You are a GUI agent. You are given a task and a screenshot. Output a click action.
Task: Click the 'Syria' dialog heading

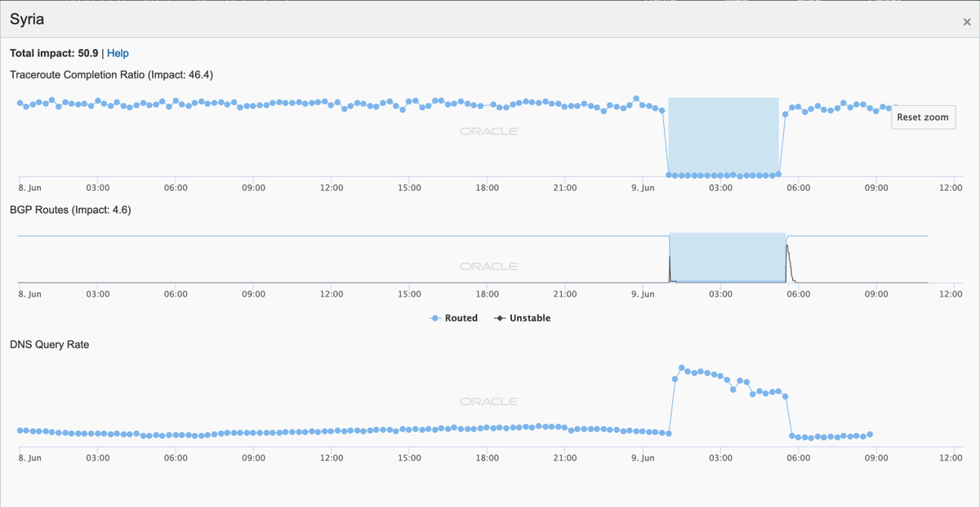point(26,19)
